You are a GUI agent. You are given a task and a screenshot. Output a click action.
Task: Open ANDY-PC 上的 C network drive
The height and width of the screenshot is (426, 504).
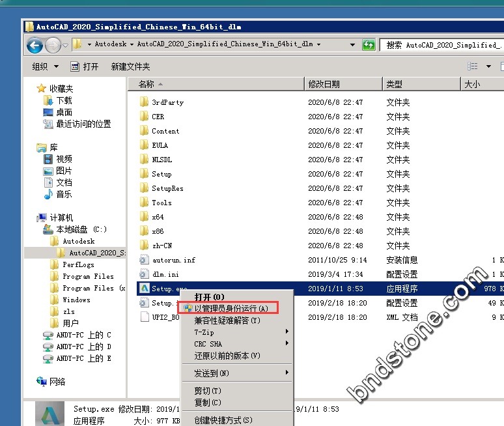83,335
